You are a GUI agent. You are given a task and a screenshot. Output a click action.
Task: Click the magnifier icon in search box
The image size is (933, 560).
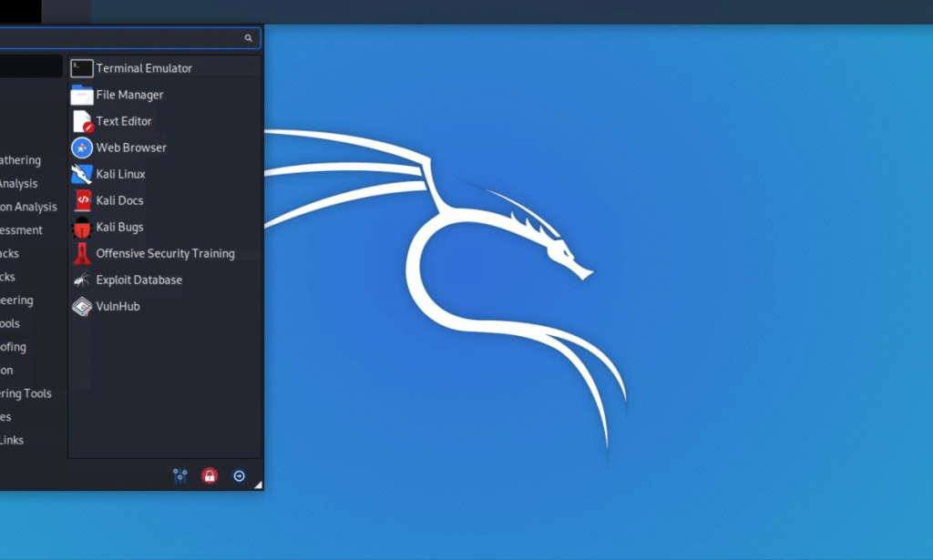248,38
